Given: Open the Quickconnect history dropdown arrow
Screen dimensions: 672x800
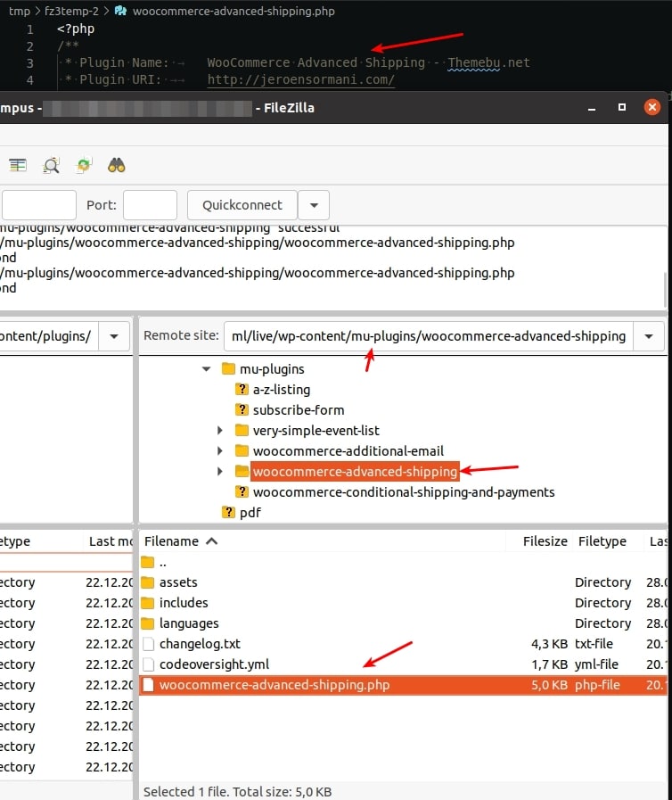Looking at the screenshot, I should [314, 205].
